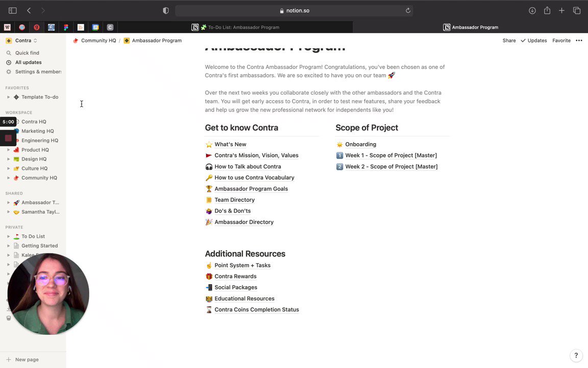Open the privacy shield icon in the toolbar
588x368 pixels.
[166, 11]
